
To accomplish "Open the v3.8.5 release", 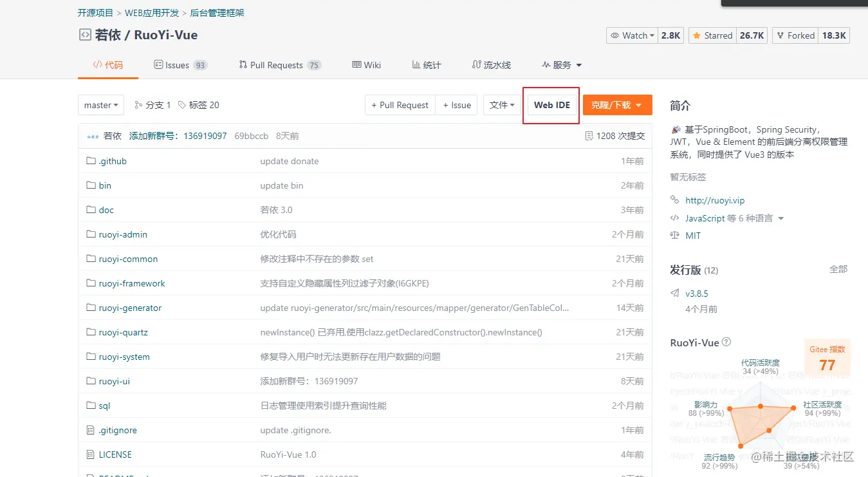I will pyautogui.click(x=697, y=294).
